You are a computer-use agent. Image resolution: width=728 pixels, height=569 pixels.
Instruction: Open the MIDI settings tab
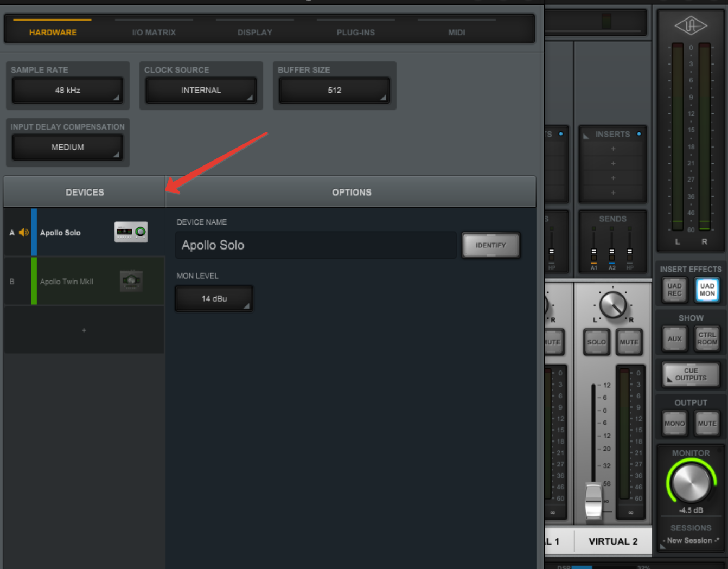tap(457, 32)
